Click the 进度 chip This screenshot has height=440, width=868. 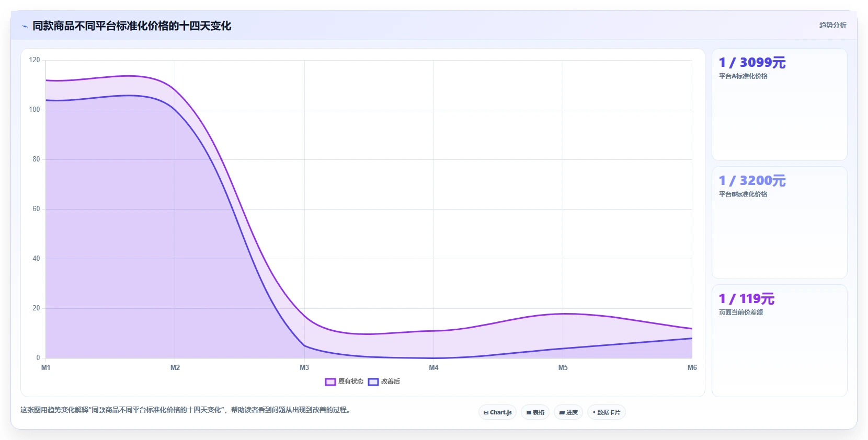pos(568,412)
